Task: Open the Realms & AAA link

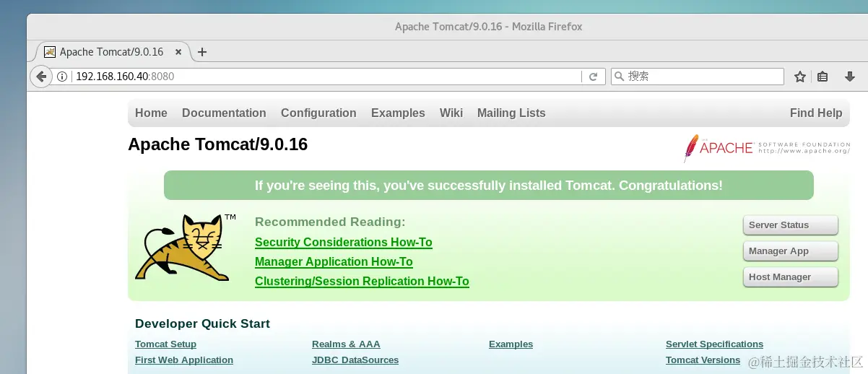Action: [x=346, y=344]
